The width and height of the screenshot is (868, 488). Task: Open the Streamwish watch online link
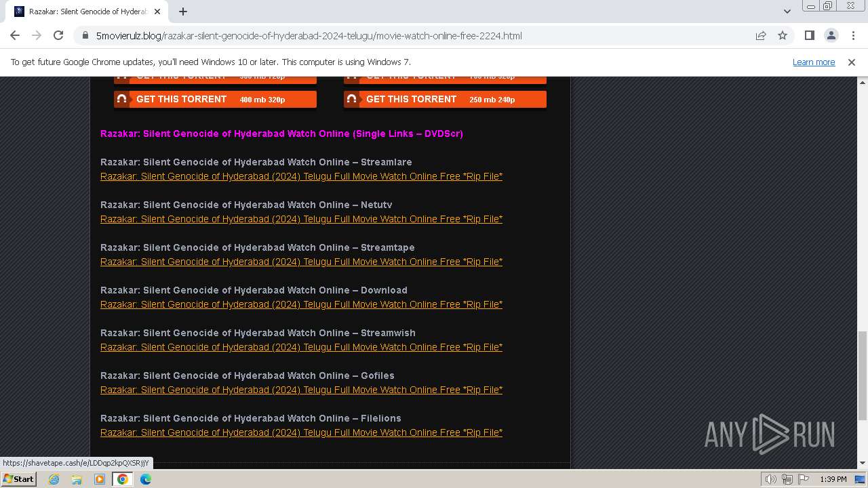point(301,347)
